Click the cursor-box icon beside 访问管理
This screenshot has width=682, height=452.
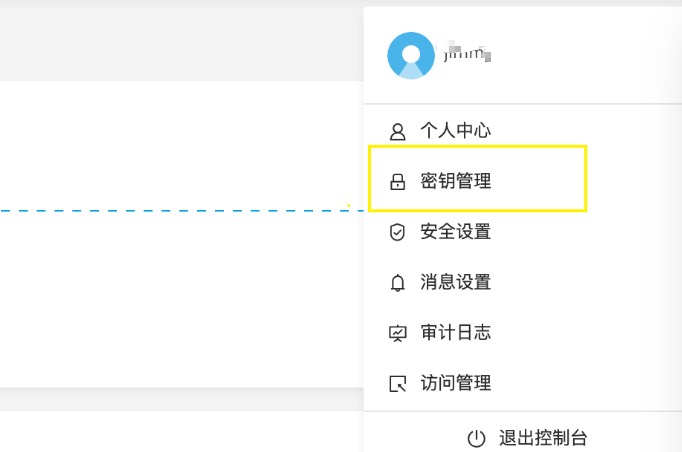(397, 383)
